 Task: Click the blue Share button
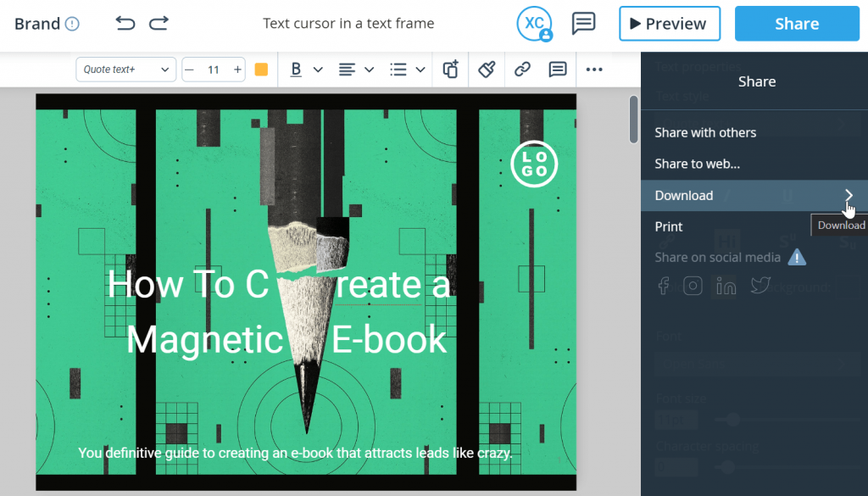click(x=796, y=23)
